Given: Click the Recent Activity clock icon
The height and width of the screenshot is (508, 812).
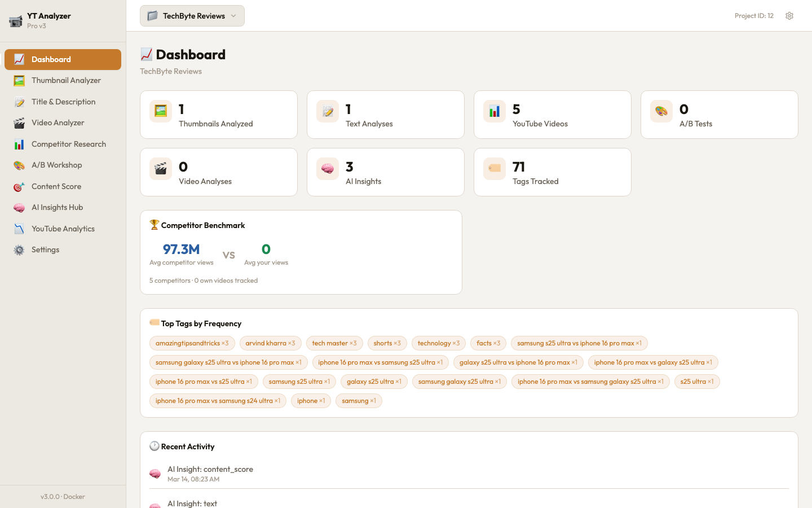Looking at the screenshot, I should point(155,446).
